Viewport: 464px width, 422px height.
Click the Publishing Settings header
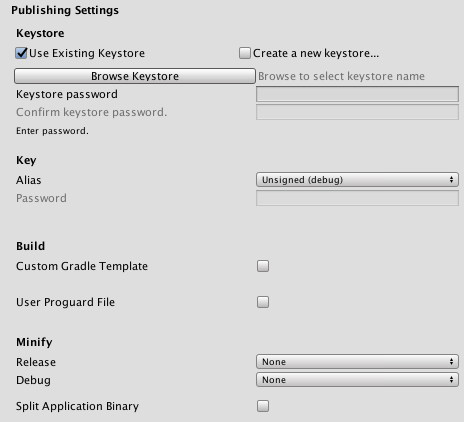pyautogui.click(x=65, y=10)
